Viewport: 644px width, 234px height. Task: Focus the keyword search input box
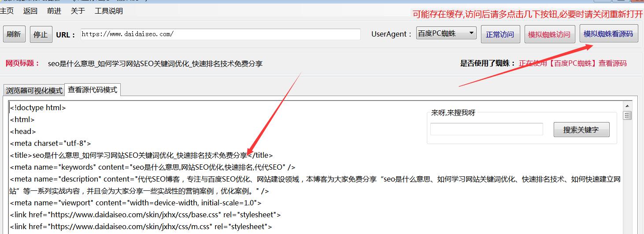point(487,129)
